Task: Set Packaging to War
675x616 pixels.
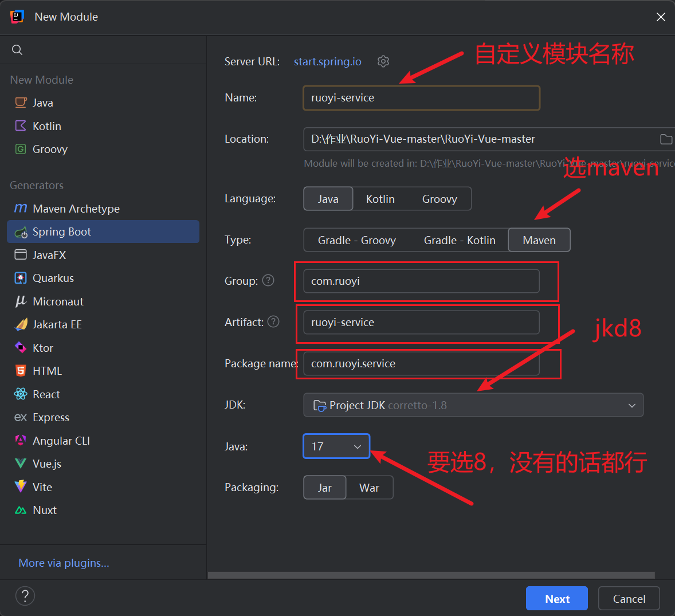Action: (370, 488)
